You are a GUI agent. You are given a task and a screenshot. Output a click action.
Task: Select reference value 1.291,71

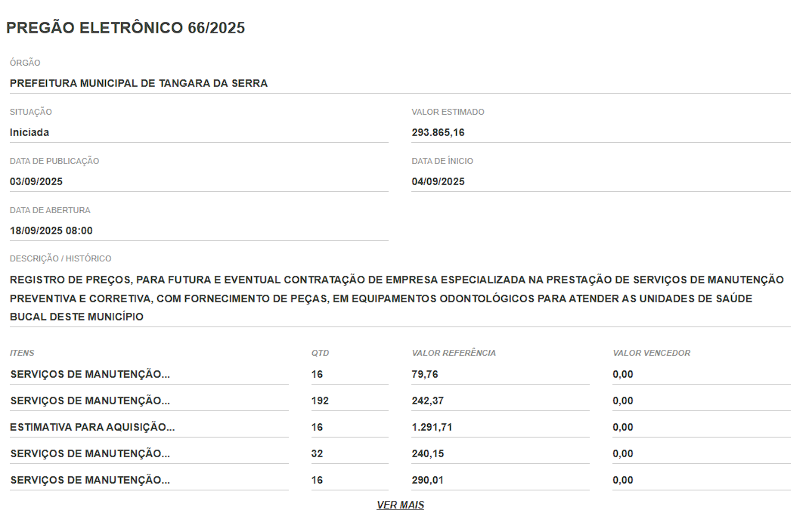click(432, 427)
